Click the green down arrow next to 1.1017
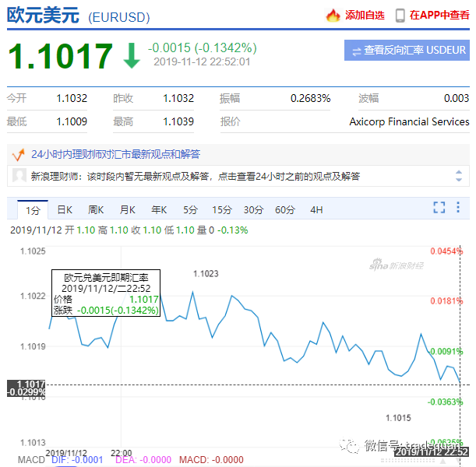The width and height of the screenshot is (476, 467). pos(132,55)
